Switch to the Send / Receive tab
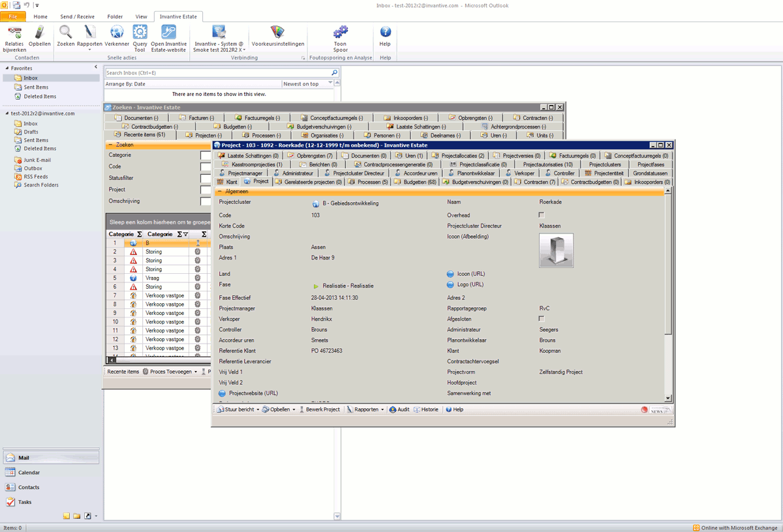This screenshot has height=532, width=783. tap(78, 16)
